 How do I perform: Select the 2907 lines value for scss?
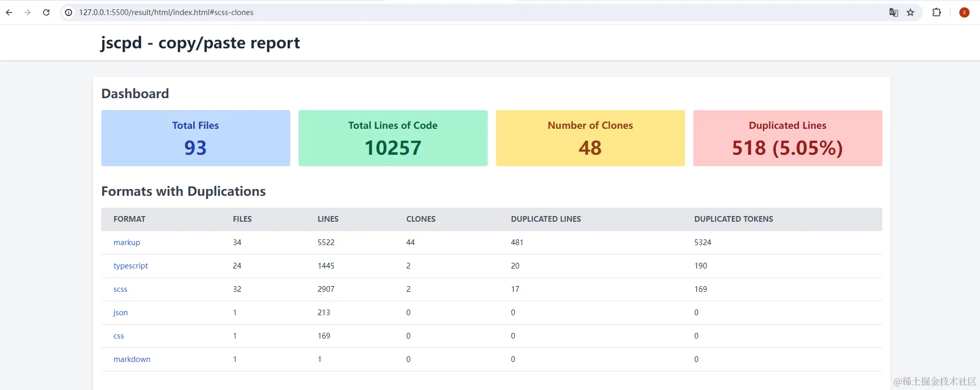click(x=326, y=289)
